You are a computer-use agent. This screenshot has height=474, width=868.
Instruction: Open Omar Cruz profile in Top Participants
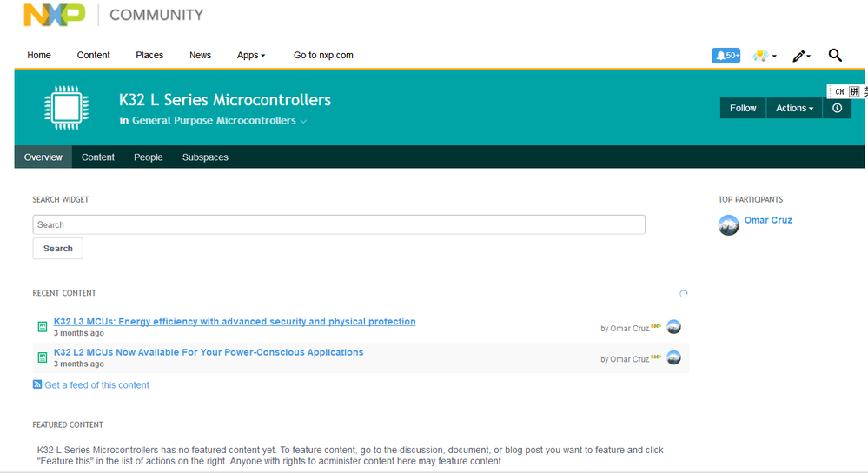(768, 220)
